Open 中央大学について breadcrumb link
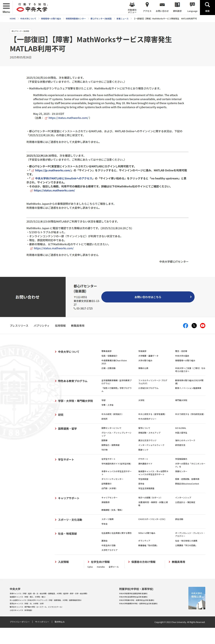Viewport: 215px width, 644px height. pyautogui.click(x=28, y=19)
